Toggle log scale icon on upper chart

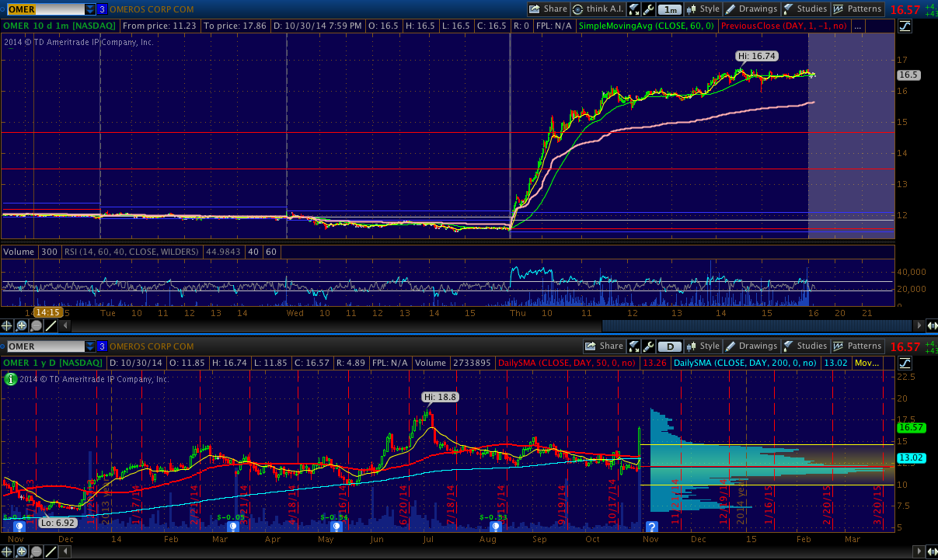click(x=905, y=27)
